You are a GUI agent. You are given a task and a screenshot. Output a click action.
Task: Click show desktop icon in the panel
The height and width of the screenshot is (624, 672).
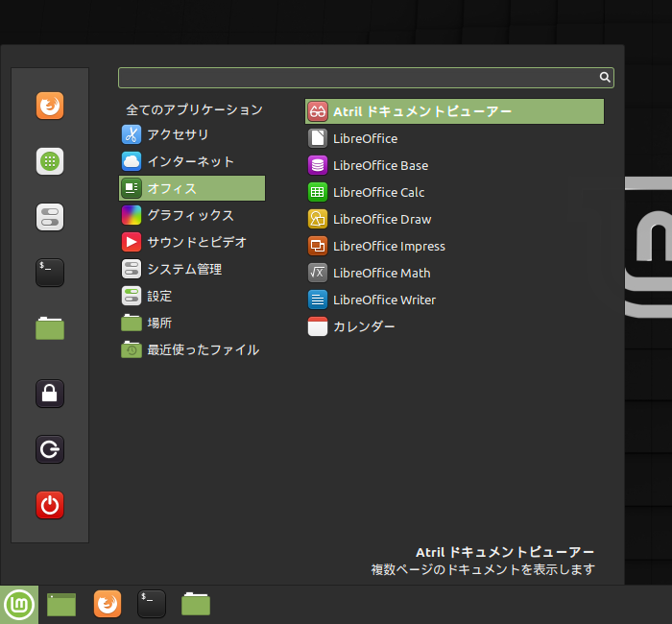tap(61, 605)
